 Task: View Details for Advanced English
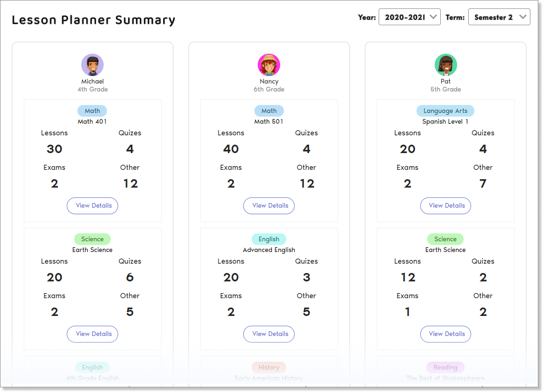pyautogui.click(x=269, y=334)
